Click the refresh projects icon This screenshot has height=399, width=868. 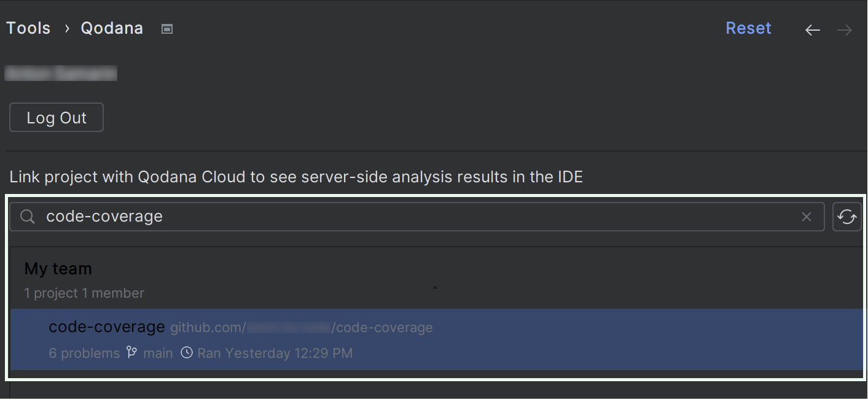(x=846, y=217)
